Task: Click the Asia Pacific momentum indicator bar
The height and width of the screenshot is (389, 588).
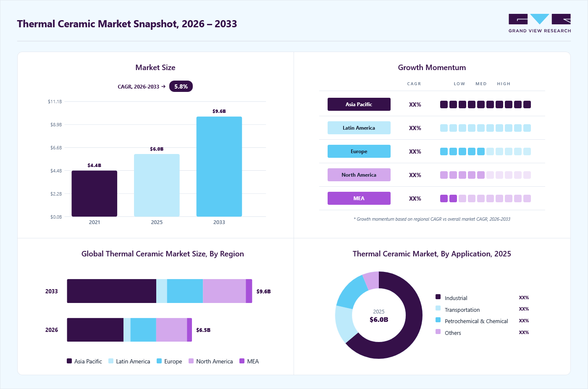Action: pyautogui.click(x=486, y=104)
